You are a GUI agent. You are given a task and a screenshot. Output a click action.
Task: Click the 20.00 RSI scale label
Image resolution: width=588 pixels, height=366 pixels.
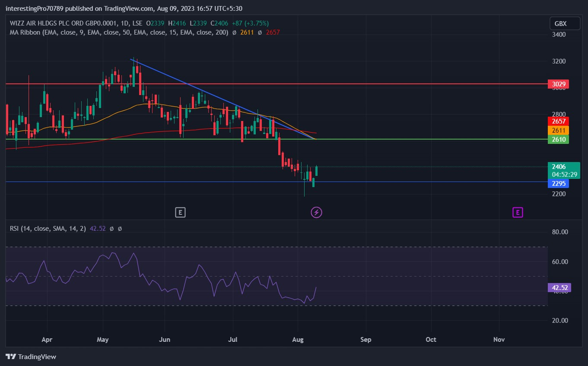point(560,321)
